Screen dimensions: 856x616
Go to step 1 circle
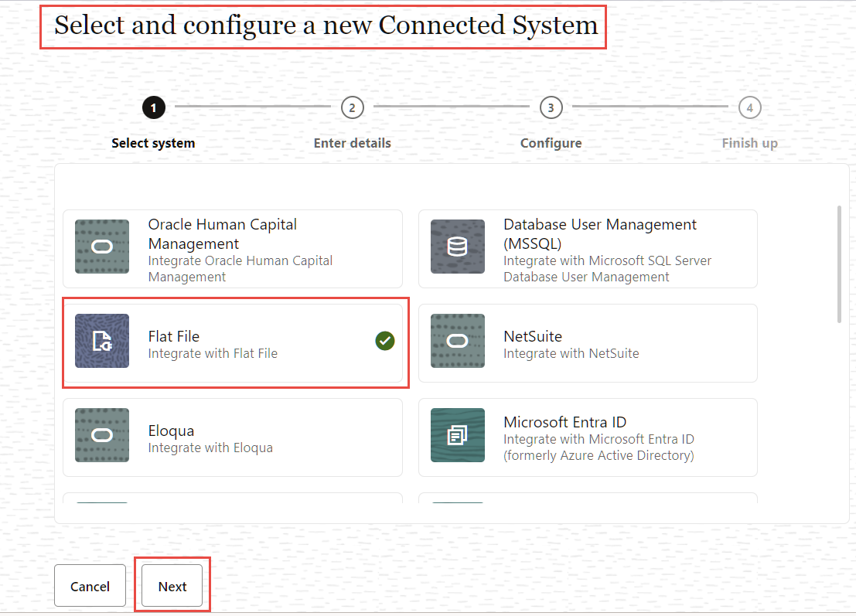pos(153,107)
